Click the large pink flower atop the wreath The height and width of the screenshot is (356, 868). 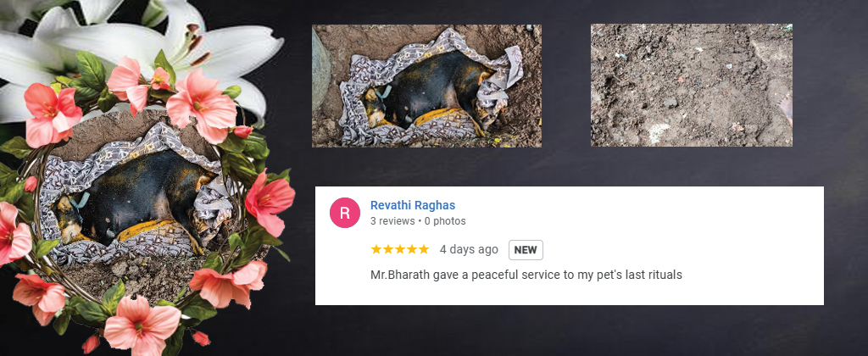click(x=202, y=105)
